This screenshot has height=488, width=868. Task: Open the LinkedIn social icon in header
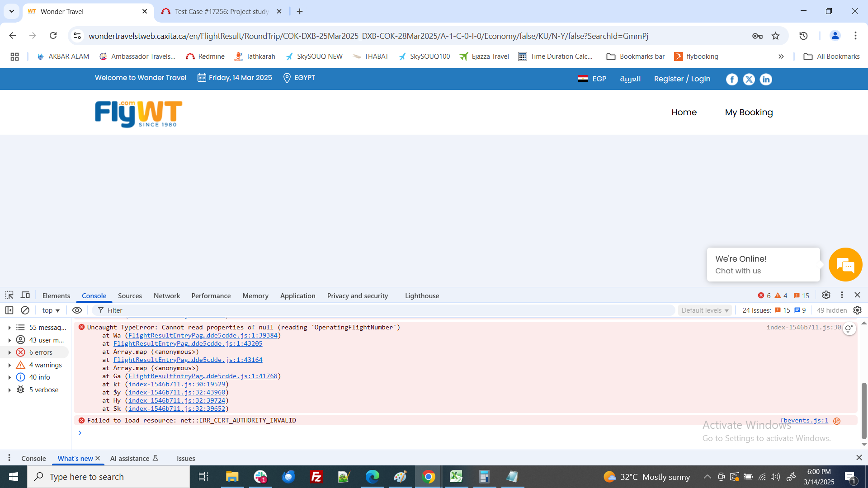click(x=766, y=79)
